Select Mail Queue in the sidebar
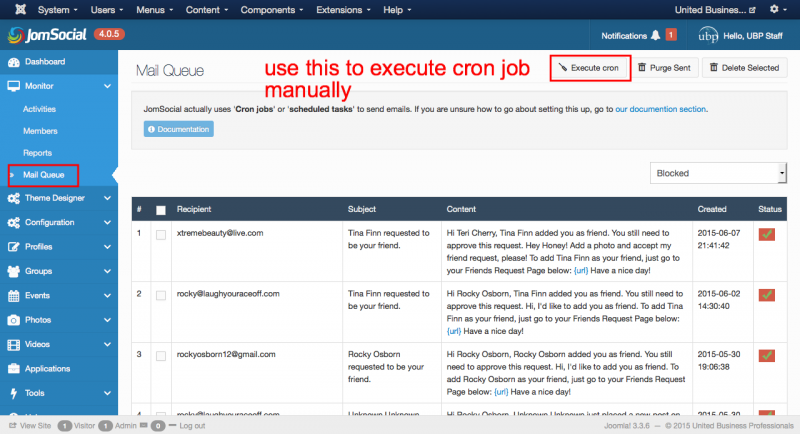Screen dimensions: 800x434 43,175
